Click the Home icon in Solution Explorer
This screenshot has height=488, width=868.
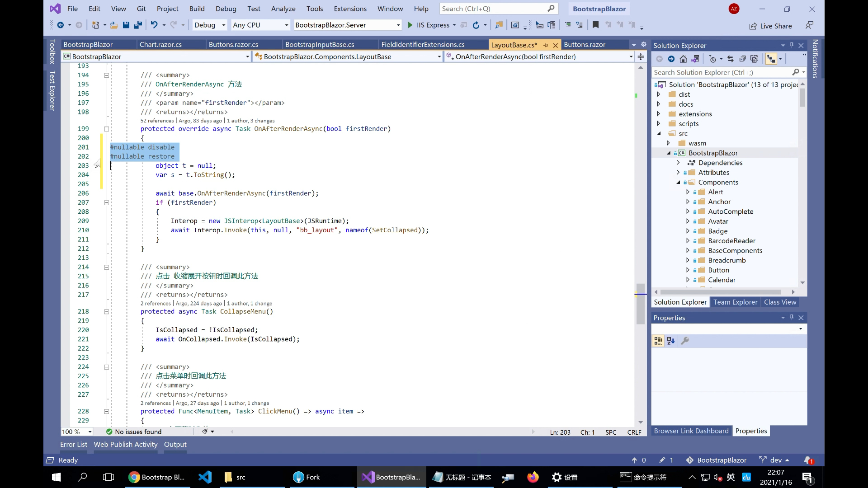683,59
